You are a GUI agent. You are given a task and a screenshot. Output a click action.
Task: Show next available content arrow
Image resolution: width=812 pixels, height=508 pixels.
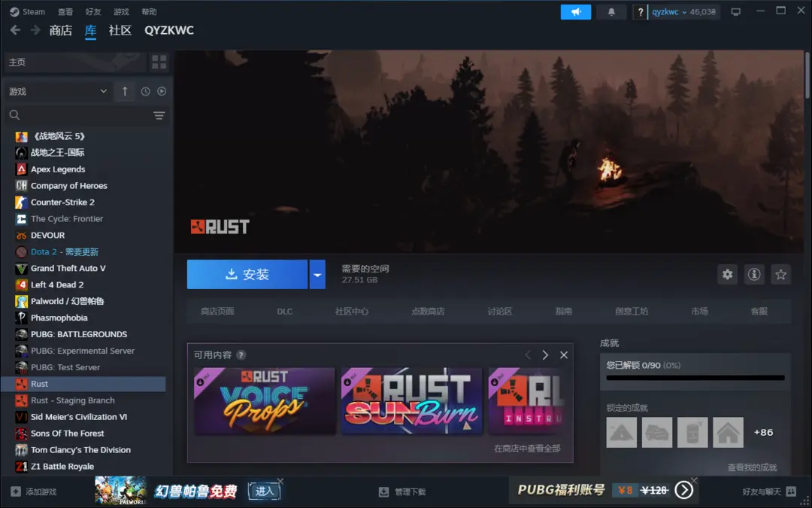coord(545,355)
